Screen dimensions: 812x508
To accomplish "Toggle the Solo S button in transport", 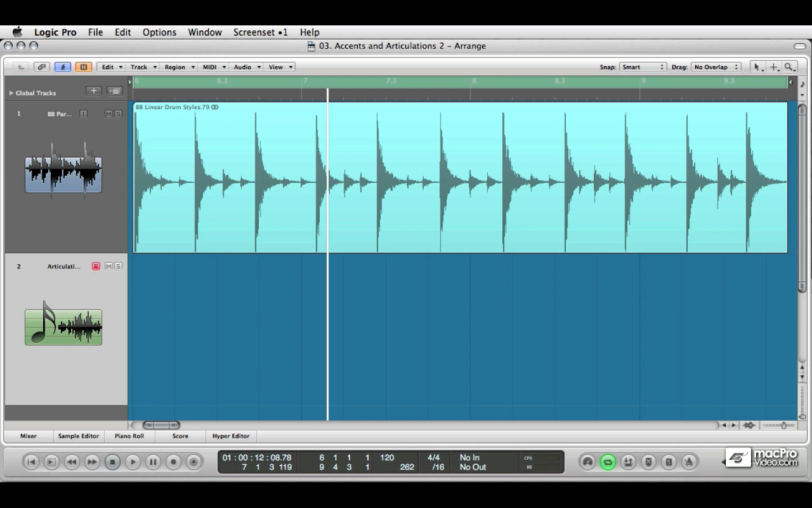I will [669, 462].
